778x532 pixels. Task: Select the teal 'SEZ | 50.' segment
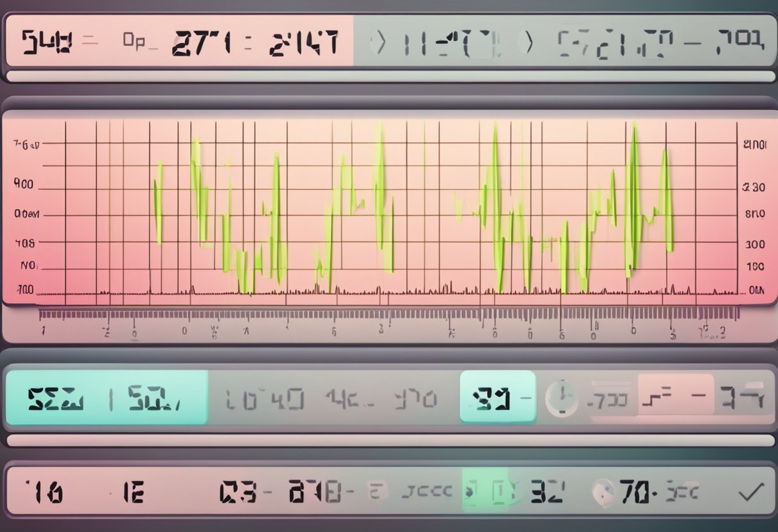106,397
